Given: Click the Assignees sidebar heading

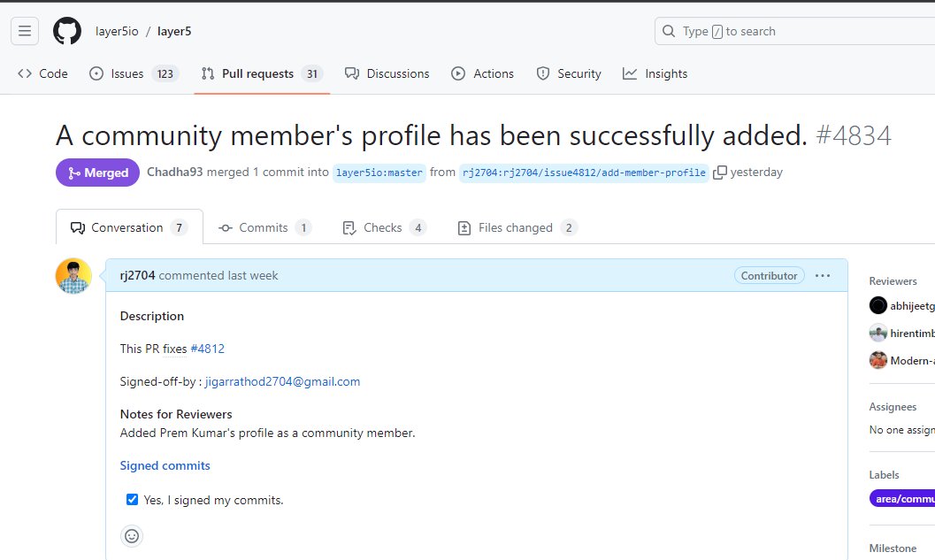Looking at the screenshot, I should (x=893, y=407).
